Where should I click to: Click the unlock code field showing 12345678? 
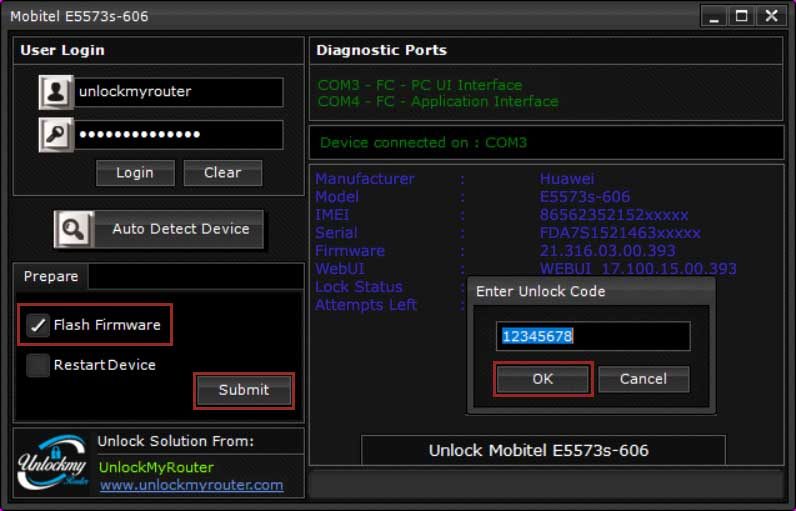tap(593, 336)
